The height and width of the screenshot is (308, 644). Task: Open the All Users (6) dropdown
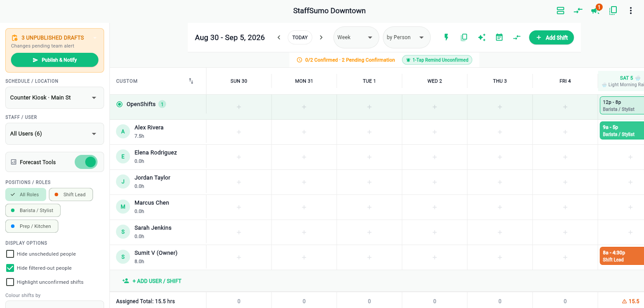click(x=54, y=134)
